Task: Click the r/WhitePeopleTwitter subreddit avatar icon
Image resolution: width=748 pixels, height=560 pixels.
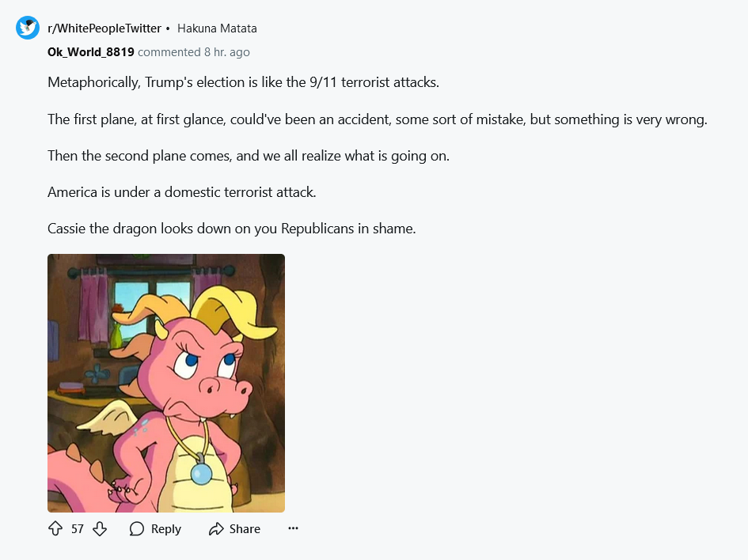Action: pos(28,28)
